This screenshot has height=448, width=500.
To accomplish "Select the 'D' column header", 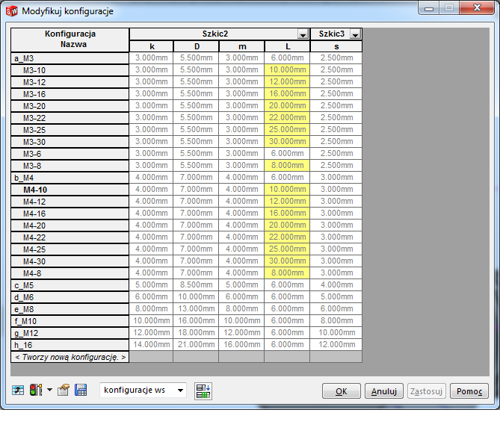I will click(197, 46).
